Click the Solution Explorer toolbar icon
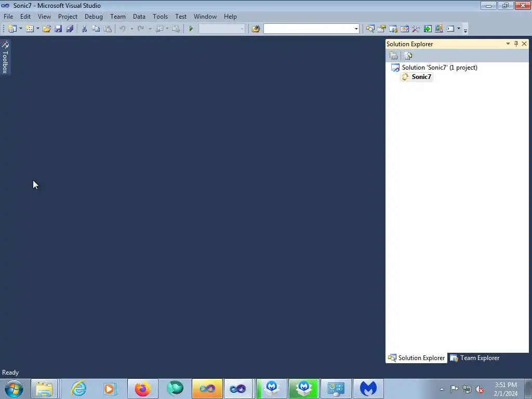The width and height of the screenshot is (532, 399). (370, 29)
